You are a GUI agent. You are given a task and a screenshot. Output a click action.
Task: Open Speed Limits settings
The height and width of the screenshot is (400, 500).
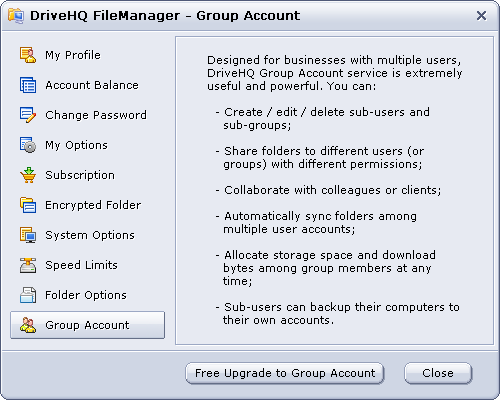click(x=81, y=265)
